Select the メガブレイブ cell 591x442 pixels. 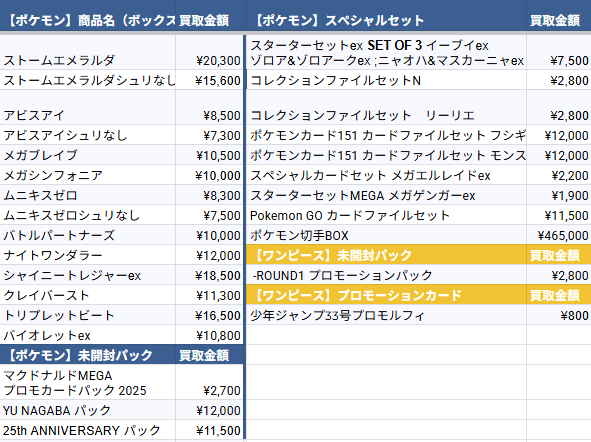click(x=87, y=155)
